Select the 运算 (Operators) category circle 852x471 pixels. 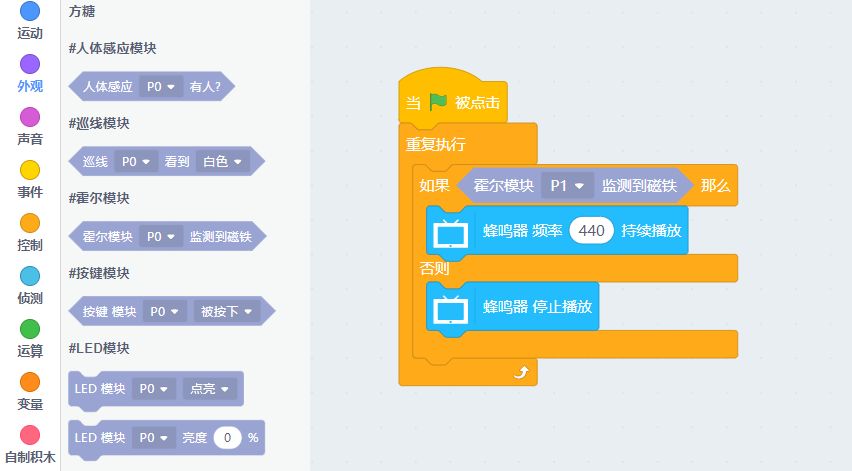point(30,329)
